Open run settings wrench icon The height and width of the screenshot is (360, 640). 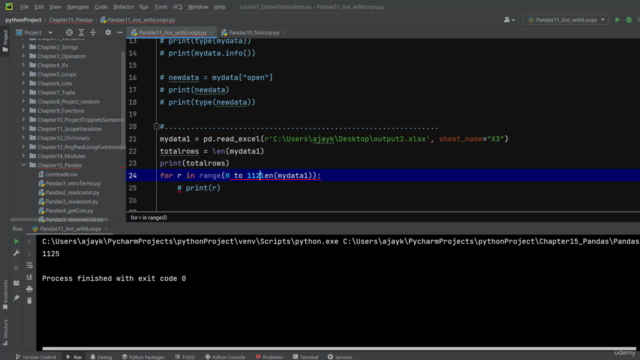[16, 253]
